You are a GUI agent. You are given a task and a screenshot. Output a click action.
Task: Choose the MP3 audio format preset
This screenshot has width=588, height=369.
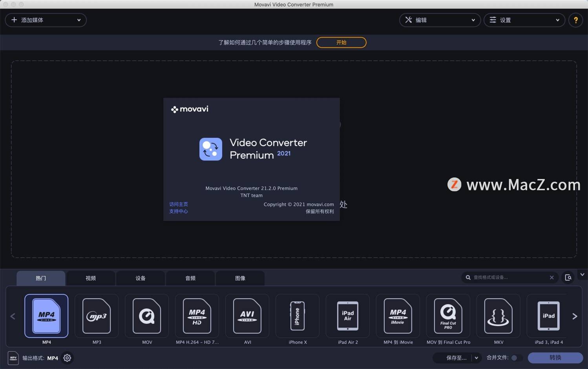pos(97,316)
